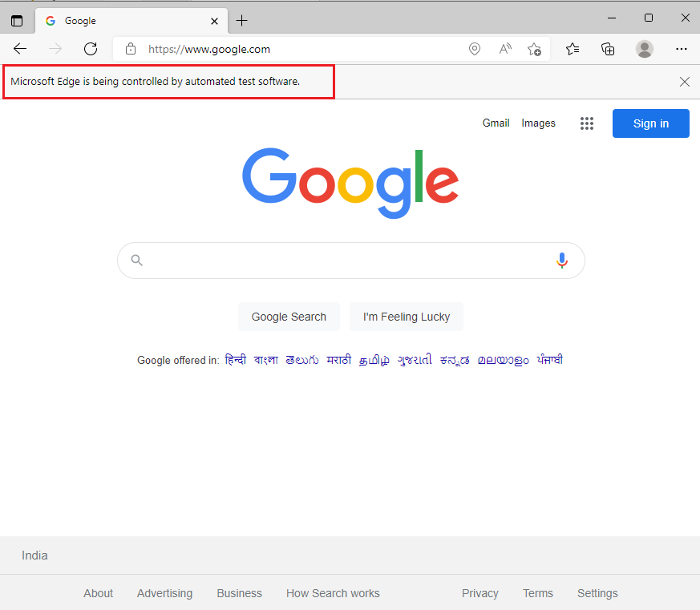Open Images link
The width and height of the screenshot is (700, 610).
pos(538,123)
